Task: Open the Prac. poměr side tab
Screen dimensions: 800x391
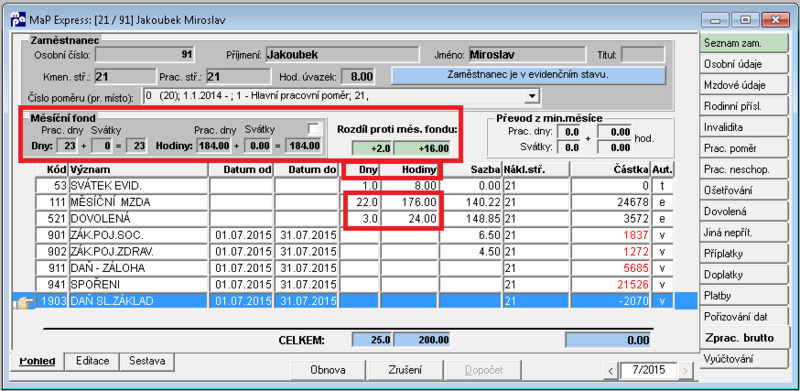Action: [x=743, y=149]
